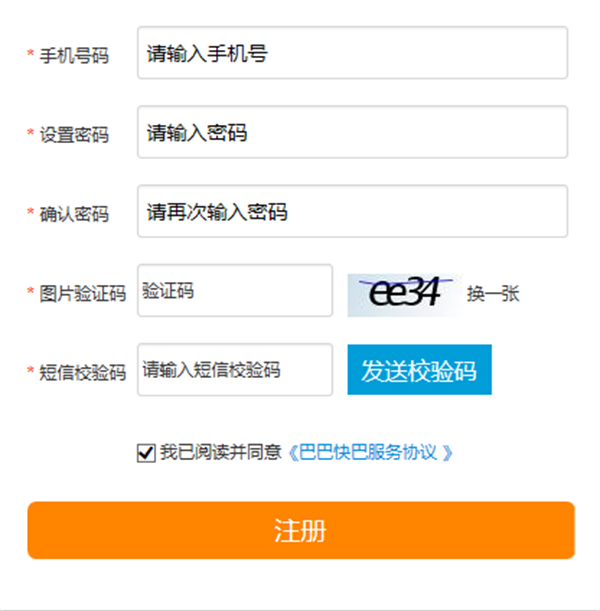Select the image captcha code input
The height and width of the screenshot is (611, 600).
tap(235, 291)
